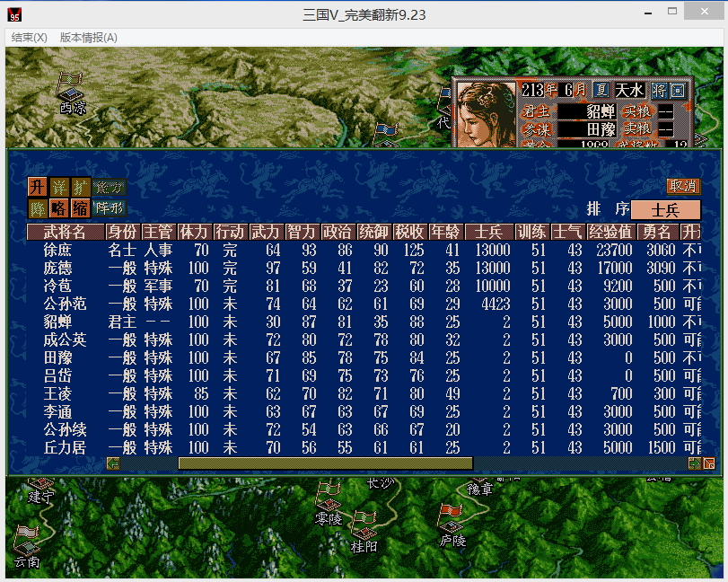Image resolution: width=728 pixels, height=582 pixels.
Task: Open the 士兵 sort-order selector
Action: coord(665,210)
